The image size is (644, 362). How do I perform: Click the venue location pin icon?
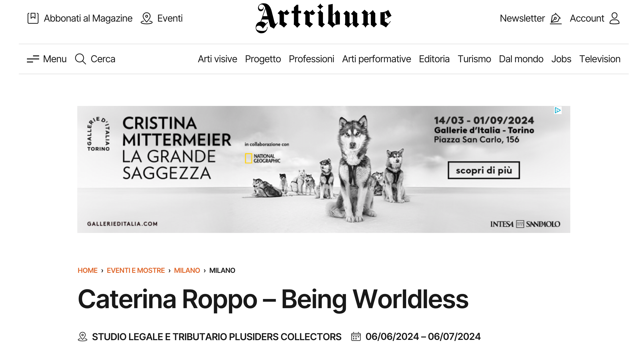pyautogui.click(x=82, y=337)
